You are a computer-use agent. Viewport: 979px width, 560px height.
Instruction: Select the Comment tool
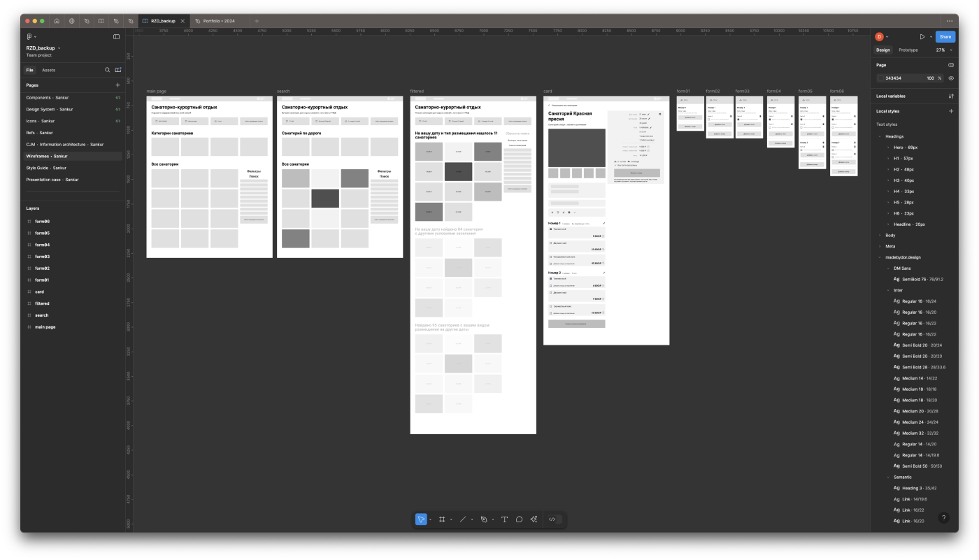click(x=519, y=519)
